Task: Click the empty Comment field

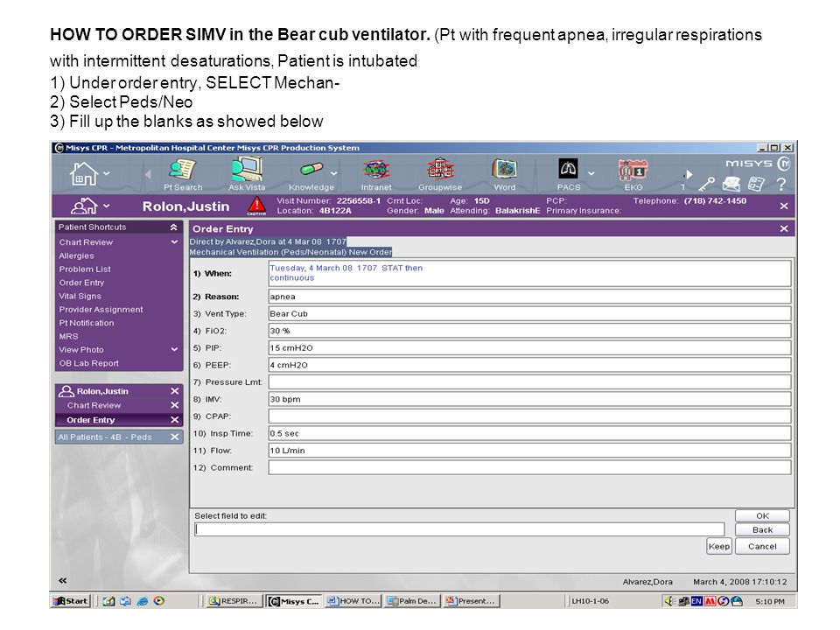Action: coord(529,468)
